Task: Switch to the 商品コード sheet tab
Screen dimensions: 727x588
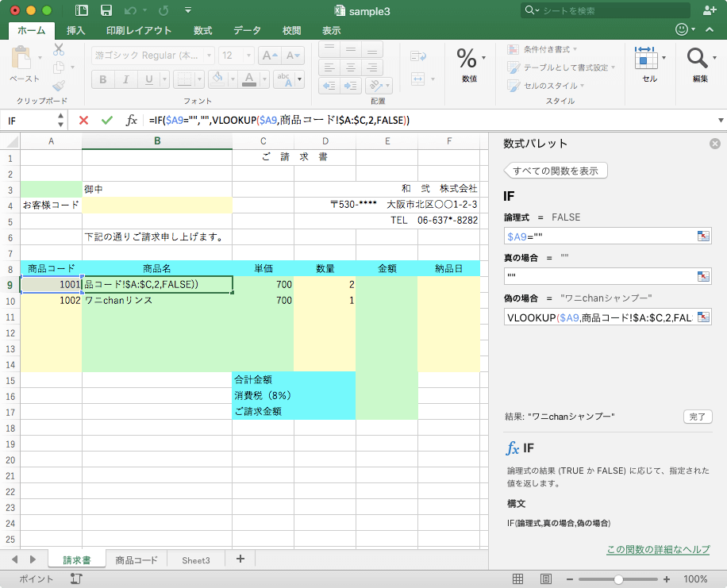Action: (137, 560)
